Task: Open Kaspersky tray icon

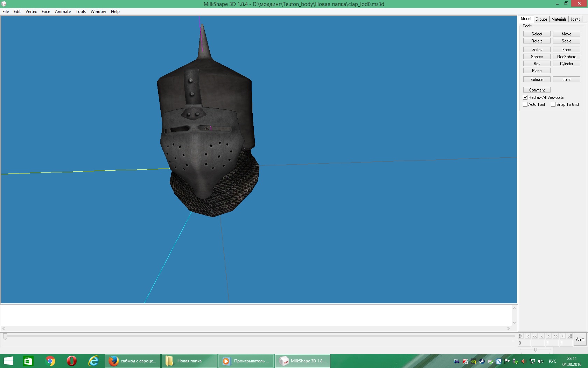Action: (465, 361)
